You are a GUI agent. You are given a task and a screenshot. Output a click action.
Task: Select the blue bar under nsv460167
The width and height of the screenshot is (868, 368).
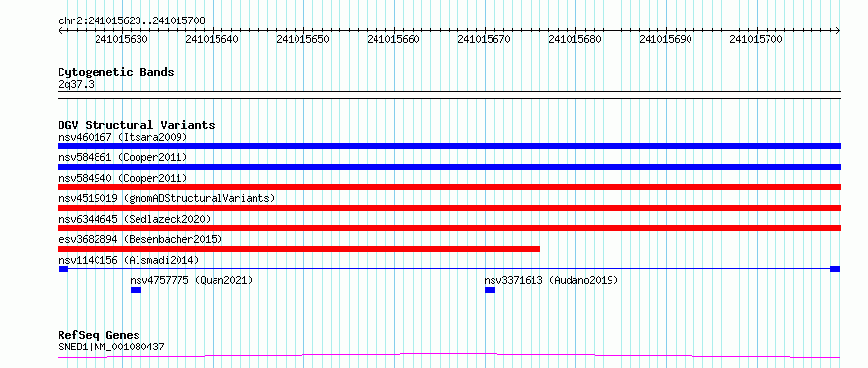pyautogui.click(x=449, y=146)
